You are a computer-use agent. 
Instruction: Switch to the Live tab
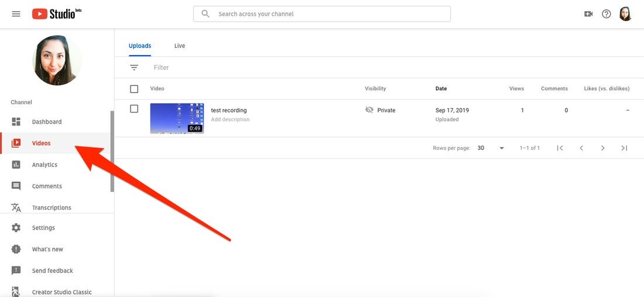click(180, 46)
